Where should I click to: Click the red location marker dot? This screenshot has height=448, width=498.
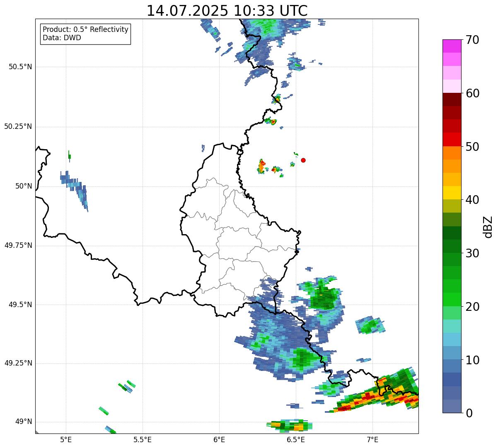[303, 160]
